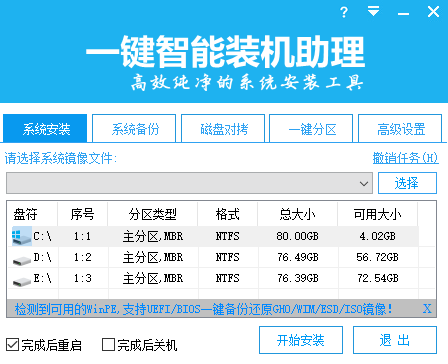Screen dimensions: 448x364
Task: Enable the 完成后关机 checkbox
Action: 108,344
